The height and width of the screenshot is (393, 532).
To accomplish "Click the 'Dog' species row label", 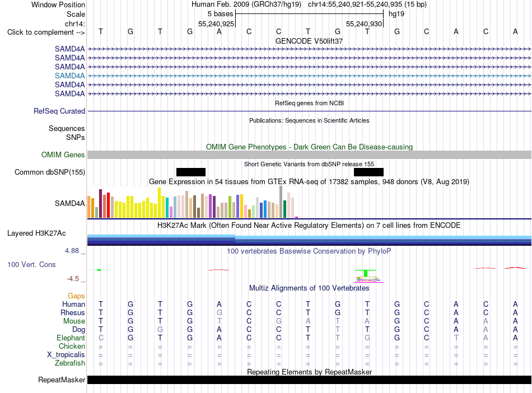I will (x=79, y=330).
